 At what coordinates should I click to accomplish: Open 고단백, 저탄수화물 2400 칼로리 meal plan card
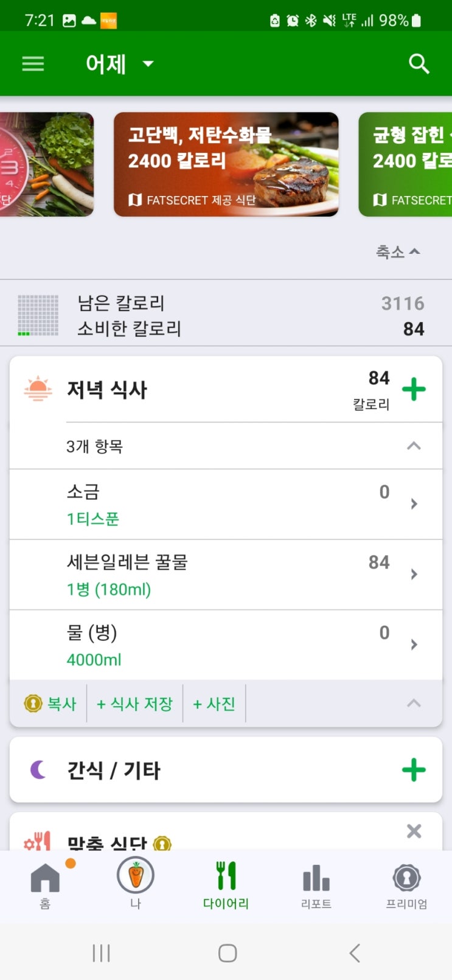[x=226, y=164]
